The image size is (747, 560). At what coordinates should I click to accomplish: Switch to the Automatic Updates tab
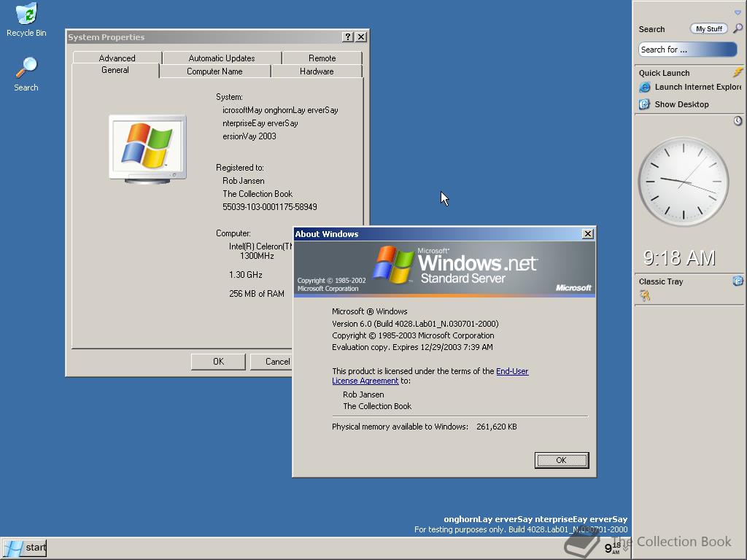coord(222,58)
